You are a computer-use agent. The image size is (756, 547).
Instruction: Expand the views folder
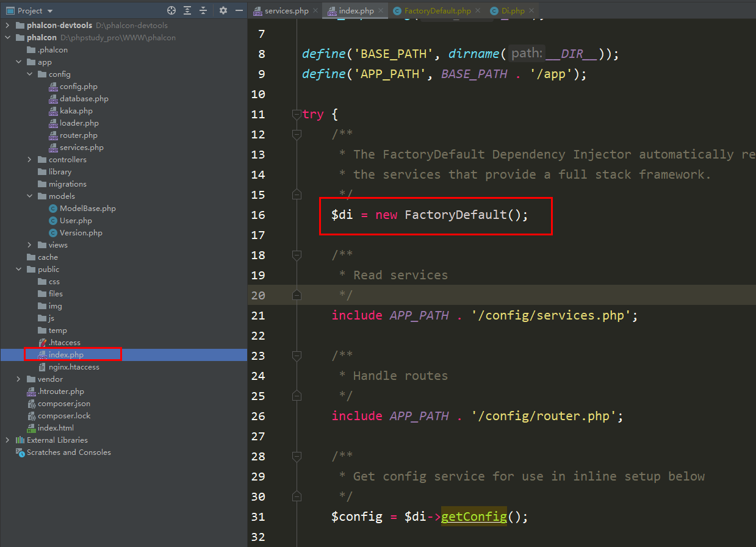pos(29,245)
